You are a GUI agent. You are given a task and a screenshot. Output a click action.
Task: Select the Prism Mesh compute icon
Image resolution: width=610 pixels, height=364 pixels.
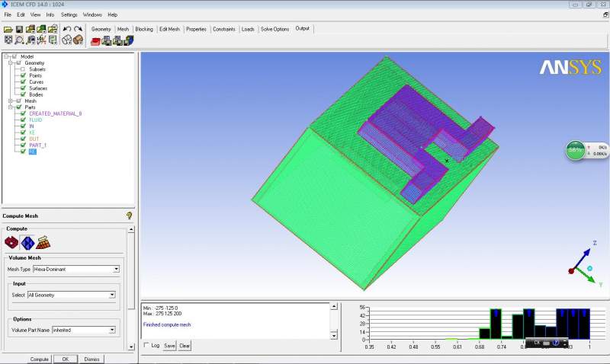pos(43,243)
